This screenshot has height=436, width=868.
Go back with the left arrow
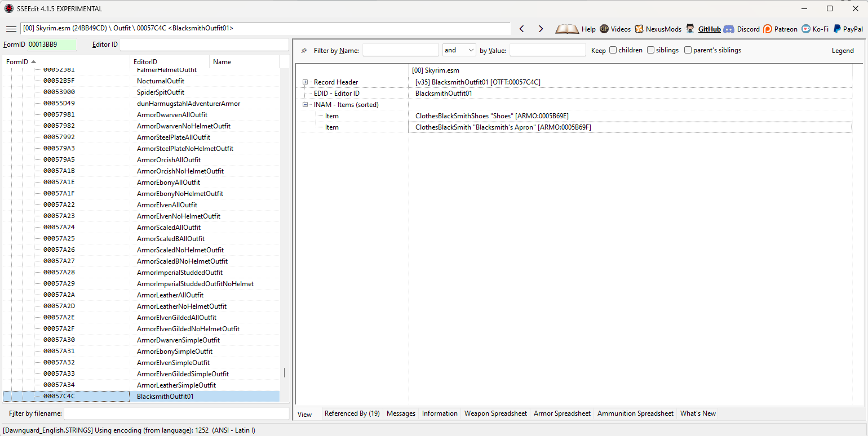[x=522, y=29]
